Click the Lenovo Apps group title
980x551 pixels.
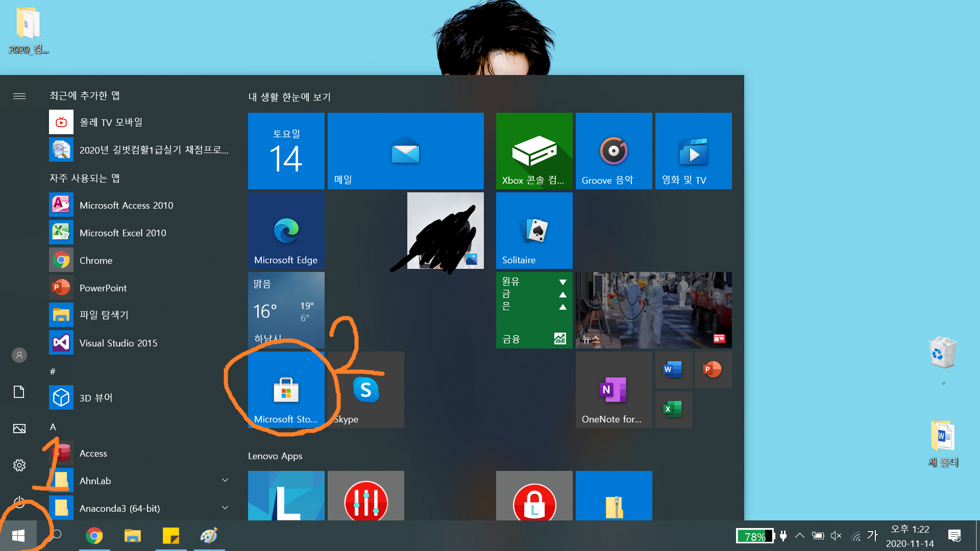[275, 456]
